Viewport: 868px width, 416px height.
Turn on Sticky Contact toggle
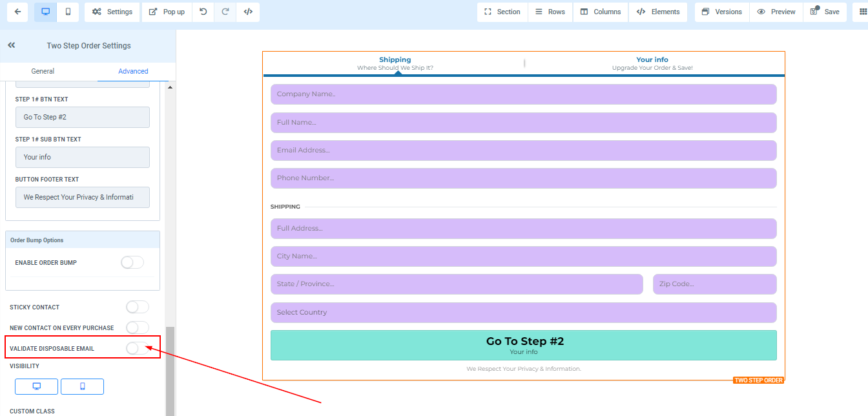click(x=137, y=307)
